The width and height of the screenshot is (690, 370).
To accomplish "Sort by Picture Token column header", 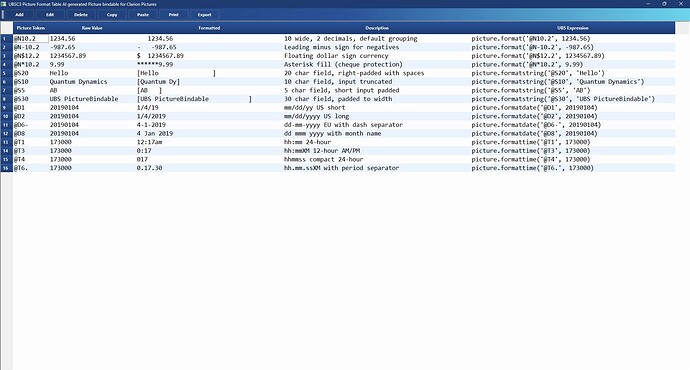I will click(31, 28).
